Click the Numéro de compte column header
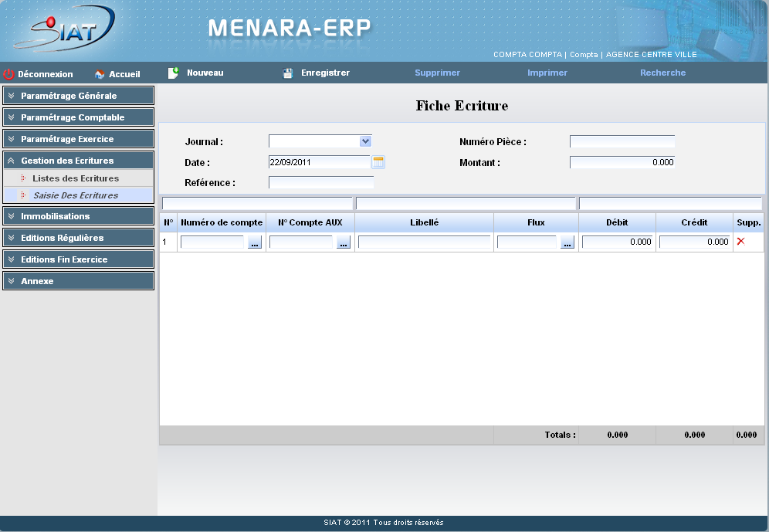This screenshot has width=769, height=532. (222, 222)
